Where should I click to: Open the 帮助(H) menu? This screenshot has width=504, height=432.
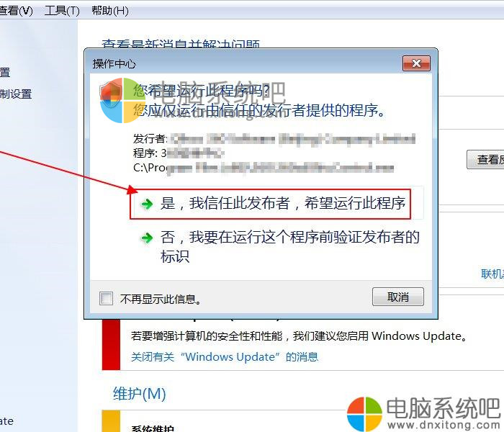tap(110, 11)
